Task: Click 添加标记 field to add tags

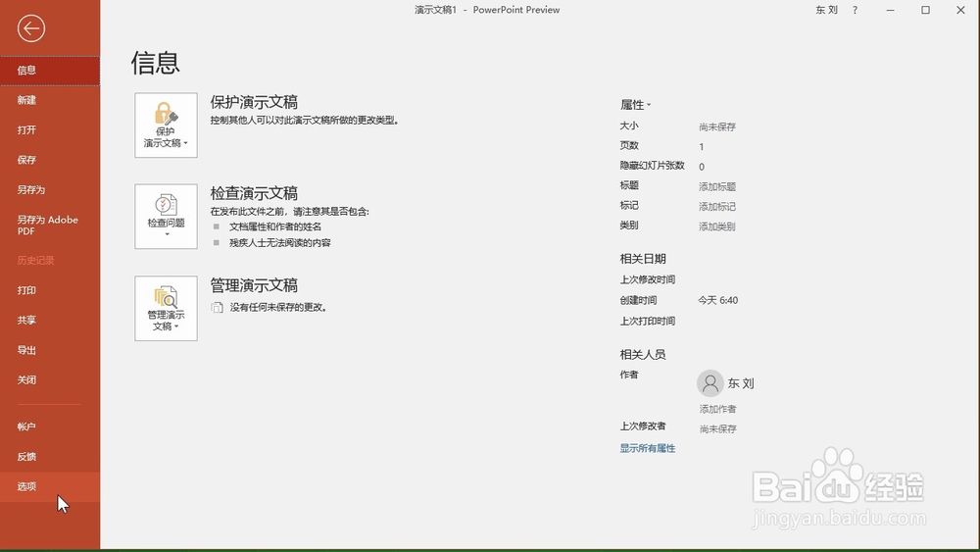Action: 717,206
